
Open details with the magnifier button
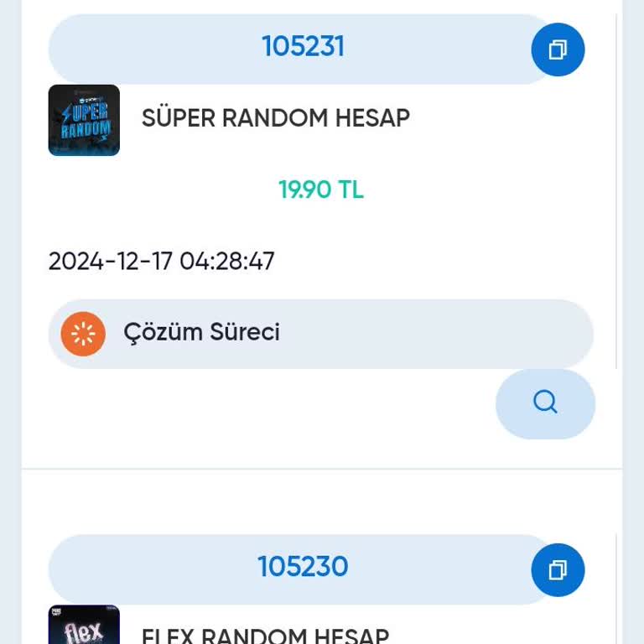click(x=545, y=403)
